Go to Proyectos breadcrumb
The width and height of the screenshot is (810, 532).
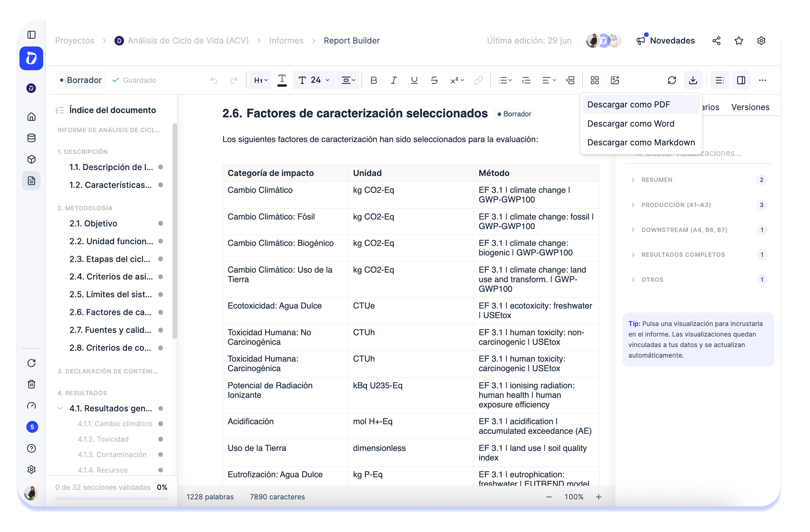[x=75, y=41]
